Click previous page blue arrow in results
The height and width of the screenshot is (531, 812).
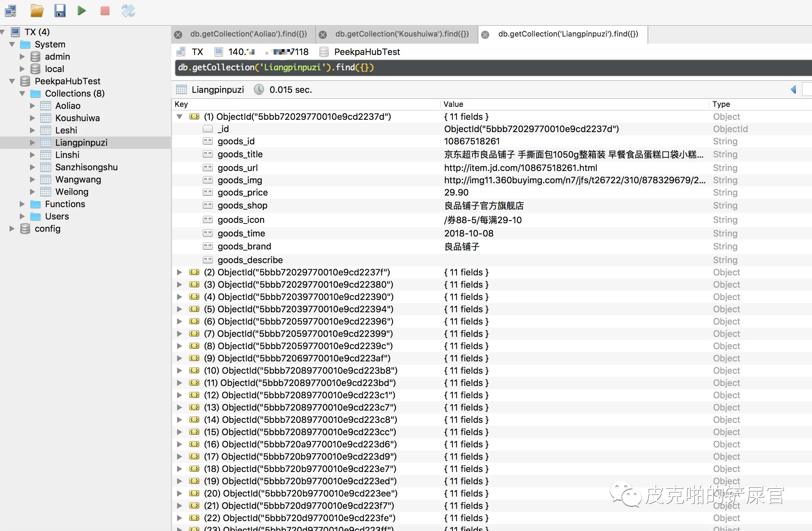(x=793, y=89)
